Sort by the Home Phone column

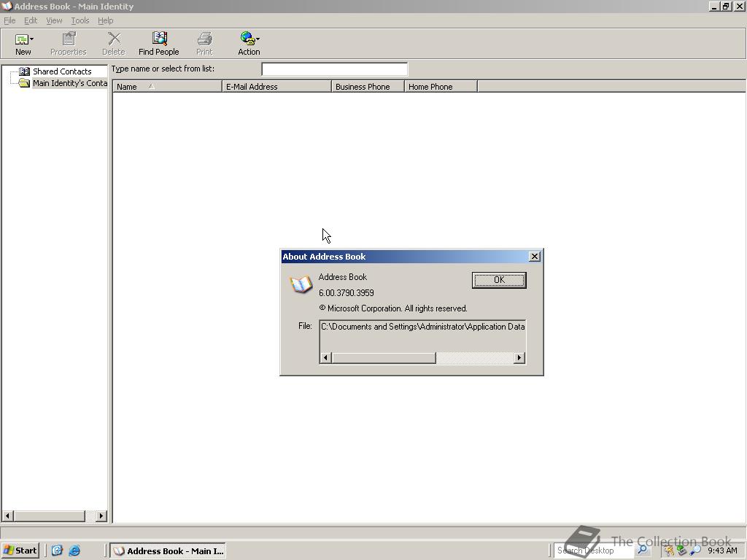pyautogui.click(x=441, y=87)
